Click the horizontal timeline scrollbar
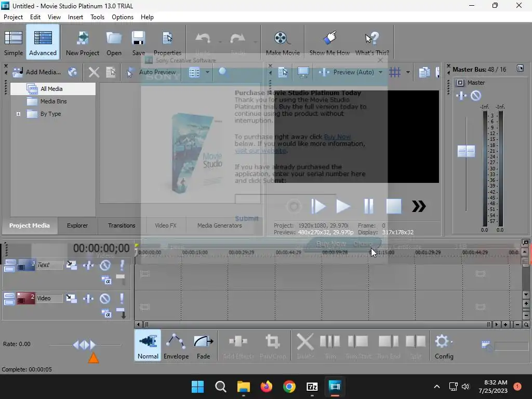The image size is (532, 399). pyautogui.click(x=317, y=324)
